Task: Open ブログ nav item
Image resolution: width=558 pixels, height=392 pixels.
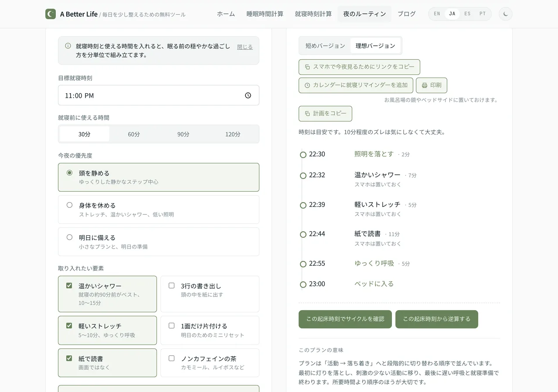Action: point(407,14)
